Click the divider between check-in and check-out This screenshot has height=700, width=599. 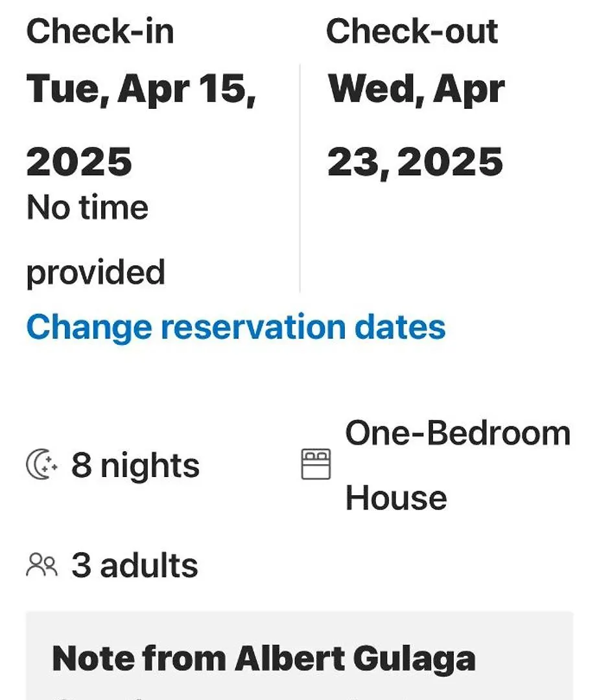pyautogui.click(x=300, y=178)
